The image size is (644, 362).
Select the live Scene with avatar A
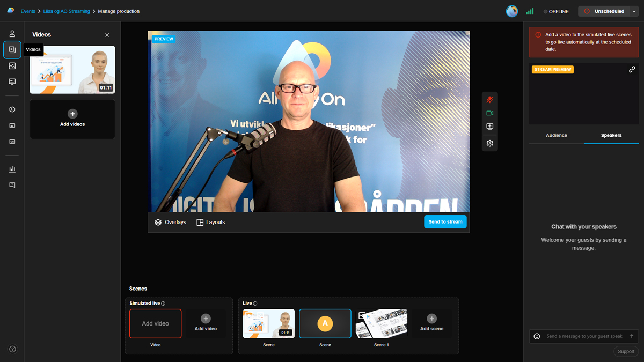[325, 324]
